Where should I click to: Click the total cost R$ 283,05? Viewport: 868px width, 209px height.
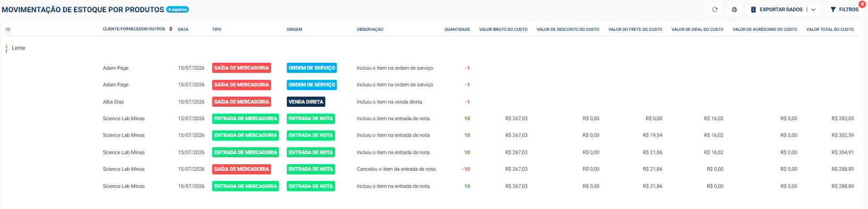pos(842,119)
